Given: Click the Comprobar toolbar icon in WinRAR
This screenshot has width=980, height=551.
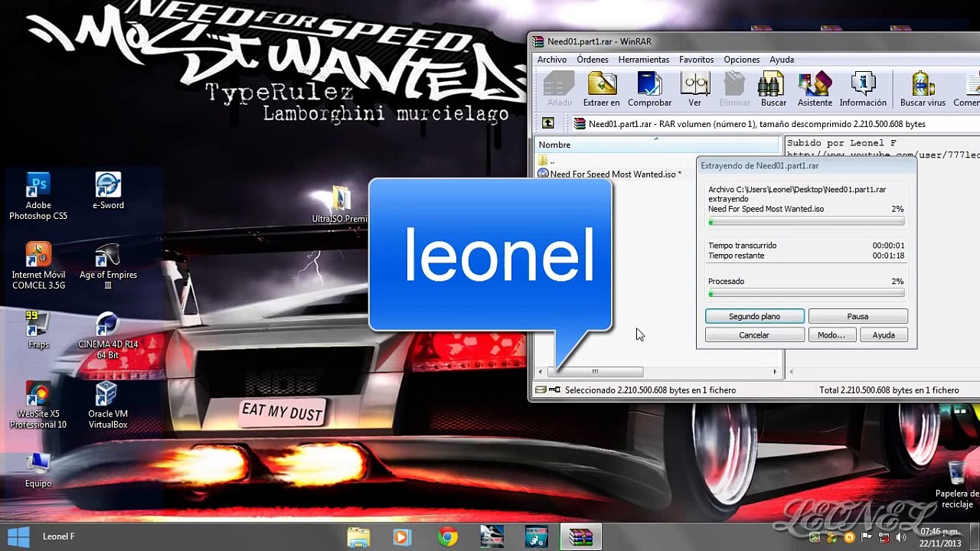Looking at the screenshot, I should point(649,89).
